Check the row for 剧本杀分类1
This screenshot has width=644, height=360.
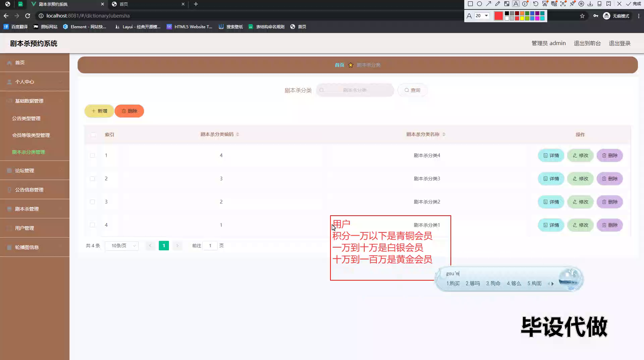click(x=92, y=225)
